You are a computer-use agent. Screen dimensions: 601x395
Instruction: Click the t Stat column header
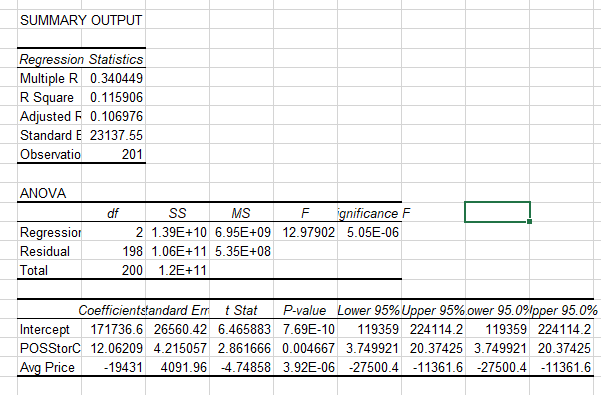click(x=241, y=310)
